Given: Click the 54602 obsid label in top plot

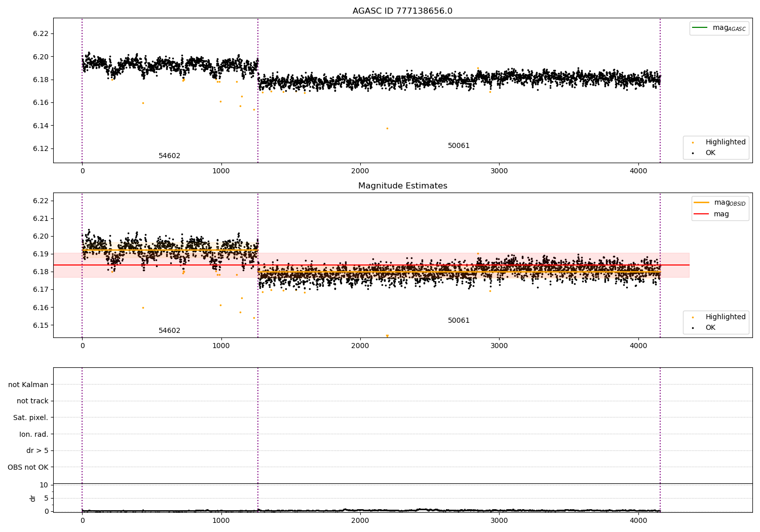Looking at the screenshot, I should (169, 156).
